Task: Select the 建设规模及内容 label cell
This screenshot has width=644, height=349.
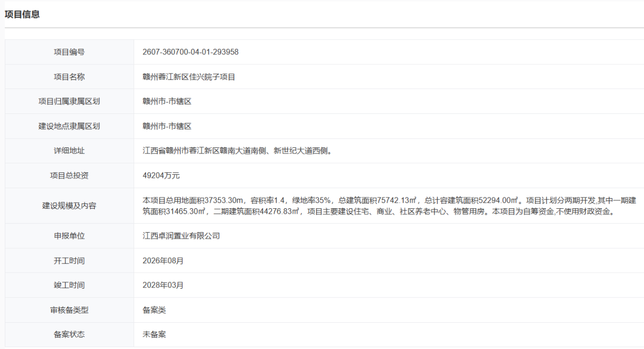Action: [x=69, y=206]
